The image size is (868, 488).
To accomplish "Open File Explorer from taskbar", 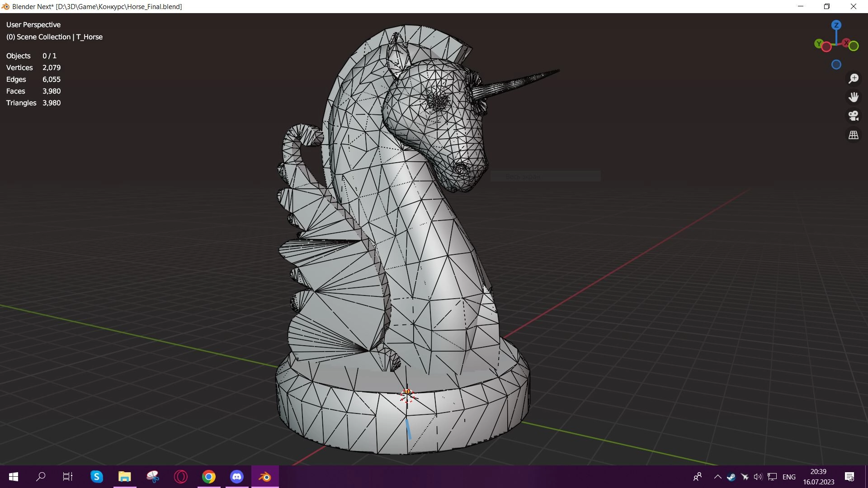I will point(125,477).
